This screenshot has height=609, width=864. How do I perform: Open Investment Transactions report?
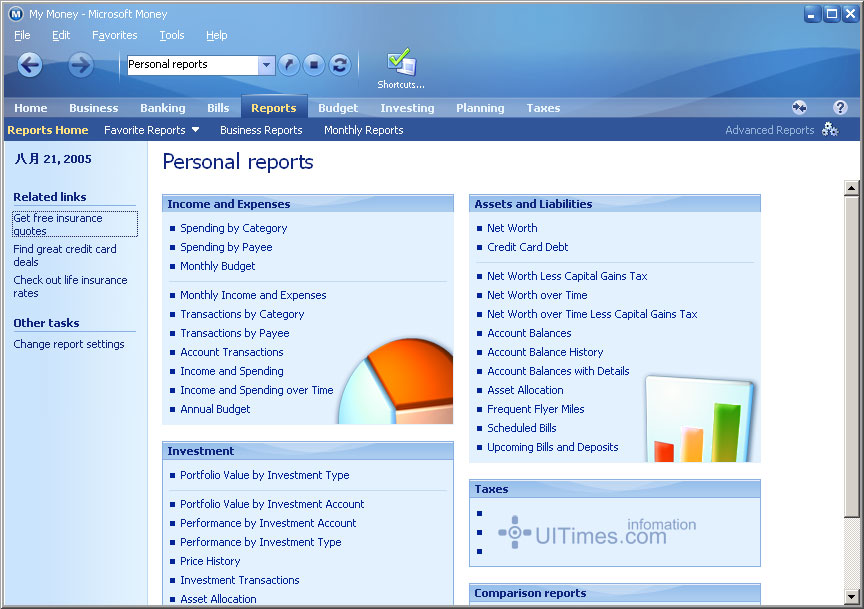(x=240, y=580)
